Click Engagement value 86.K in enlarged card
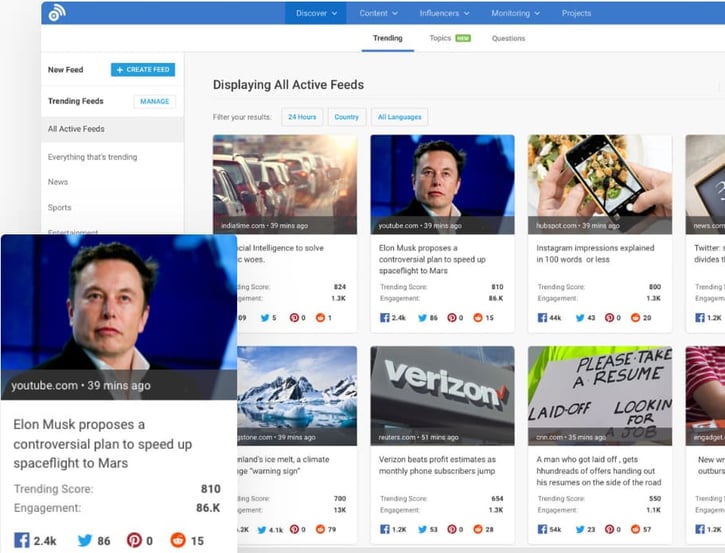725x553 pixels. pyautogui.click(x=208, y=508)
